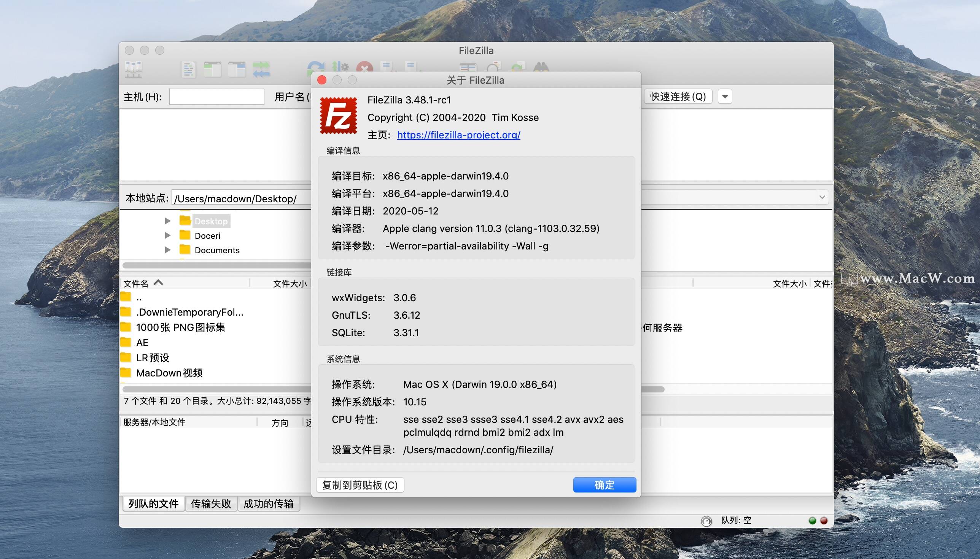980x559 pixels.
Task: Click the blue refresh arrows icon
Action: [316, 67]
